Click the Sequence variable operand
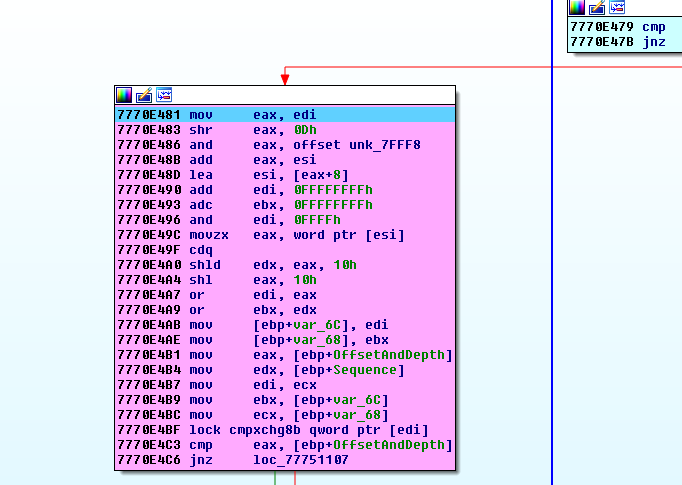The width and height of the screenshot is (682, 485). pos(370,370)
